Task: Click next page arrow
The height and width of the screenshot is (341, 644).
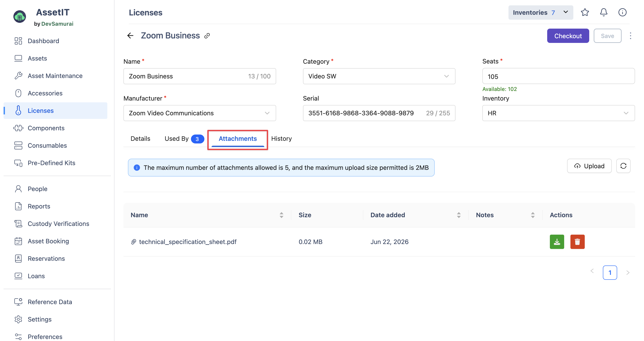Action: (x=627, y=273)
